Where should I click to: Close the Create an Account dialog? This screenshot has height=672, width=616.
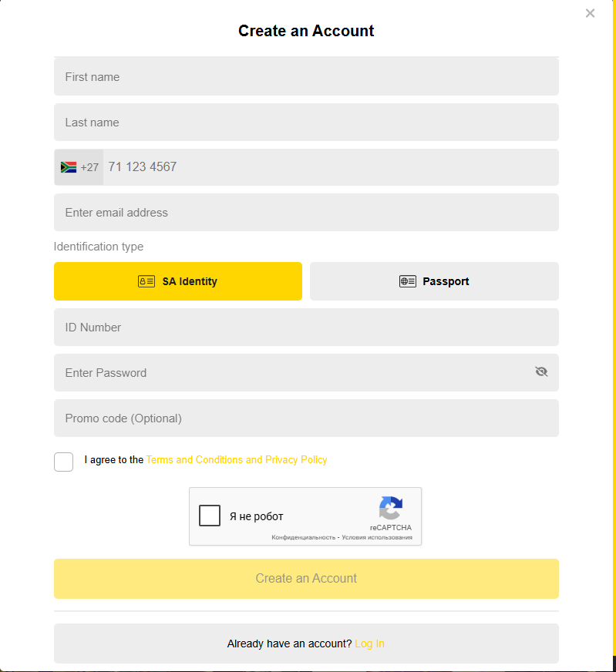[x=591, y=13]
